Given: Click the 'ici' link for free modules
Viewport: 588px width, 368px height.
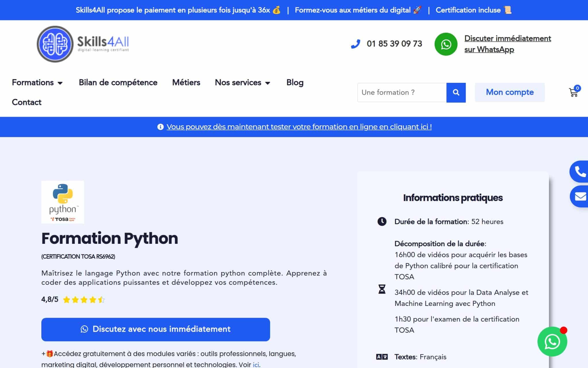Looking at the screenshot, I should tap(256, 365).
